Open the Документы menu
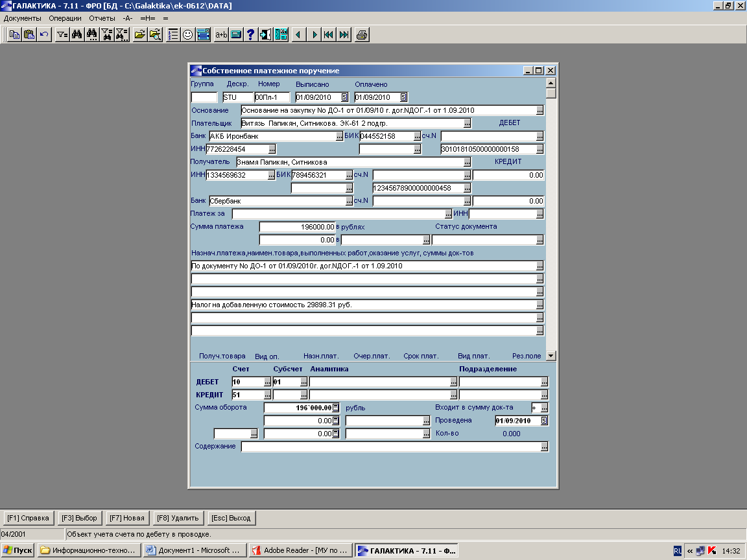 (22, 18)
